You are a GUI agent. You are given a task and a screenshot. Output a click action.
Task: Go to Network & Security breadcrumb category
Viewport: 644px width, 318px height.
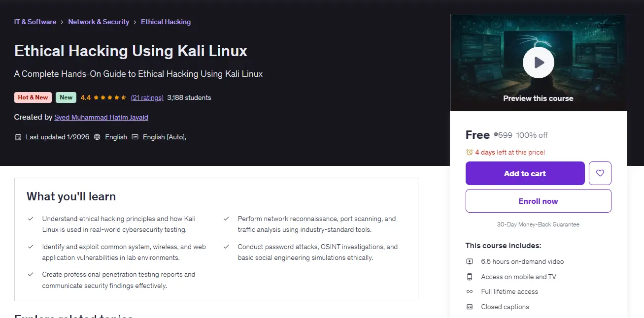[x=99, y=22]
